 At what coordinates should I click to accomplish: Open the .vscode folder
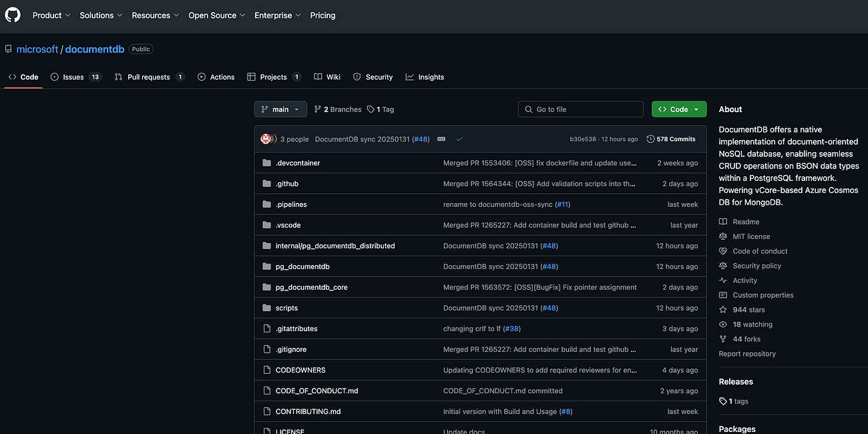tap(288, 225)
